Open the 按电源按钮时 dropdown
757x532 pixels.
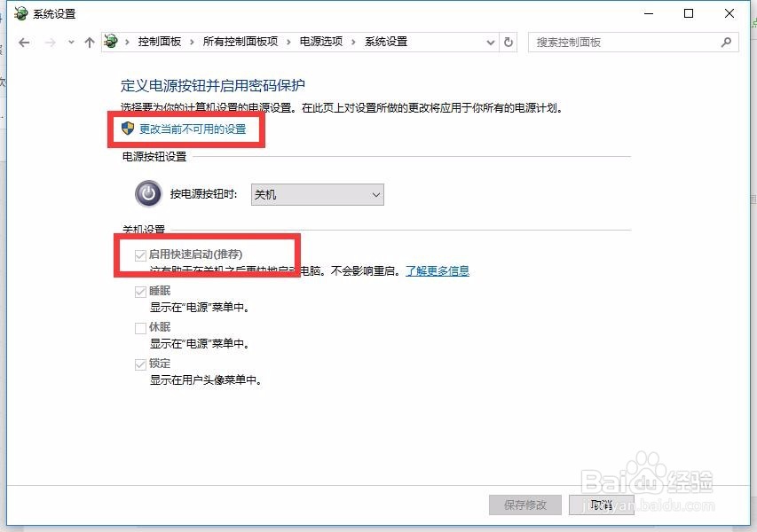[x=317, y=194]
